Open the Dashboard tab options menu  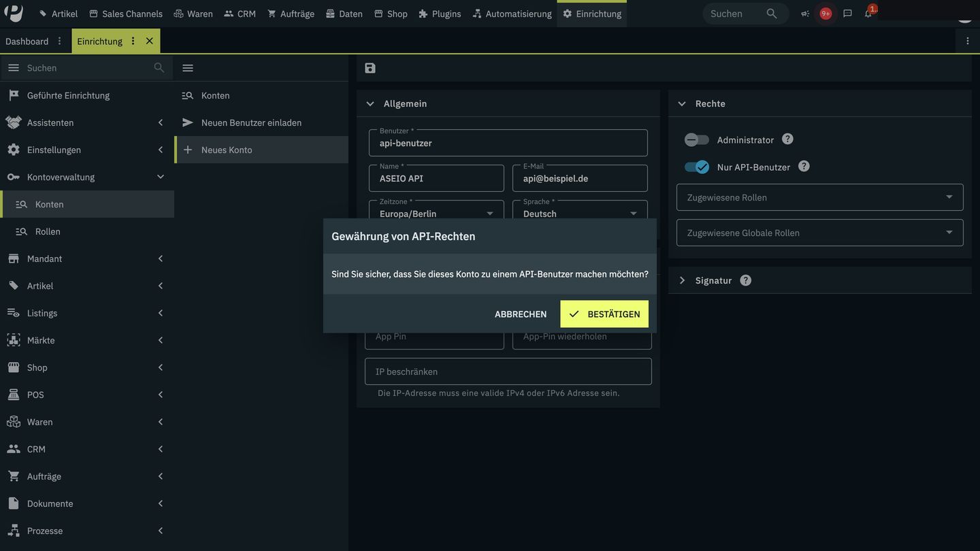click(x=59, y=41)
